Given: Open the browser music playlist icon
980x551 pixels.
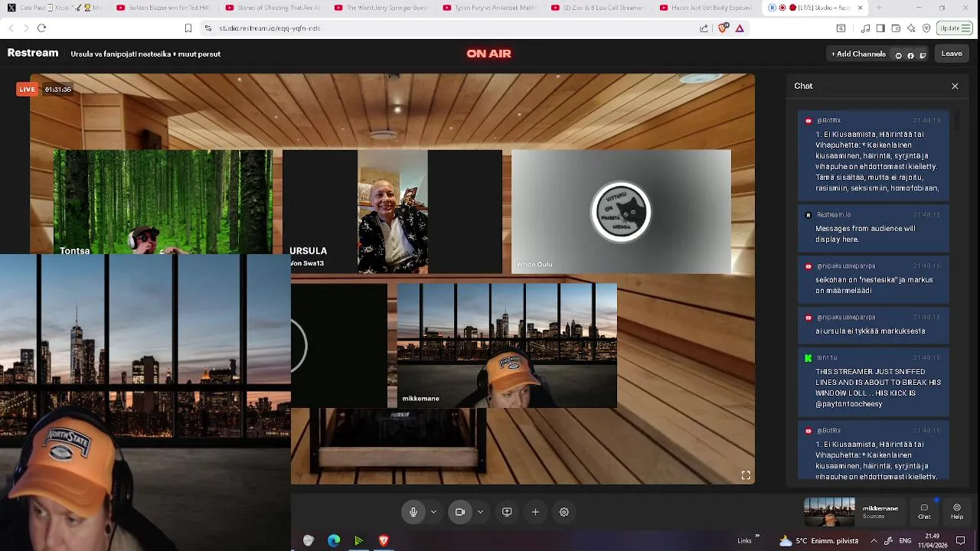Looking at the screenshot, I should point(865,28).
